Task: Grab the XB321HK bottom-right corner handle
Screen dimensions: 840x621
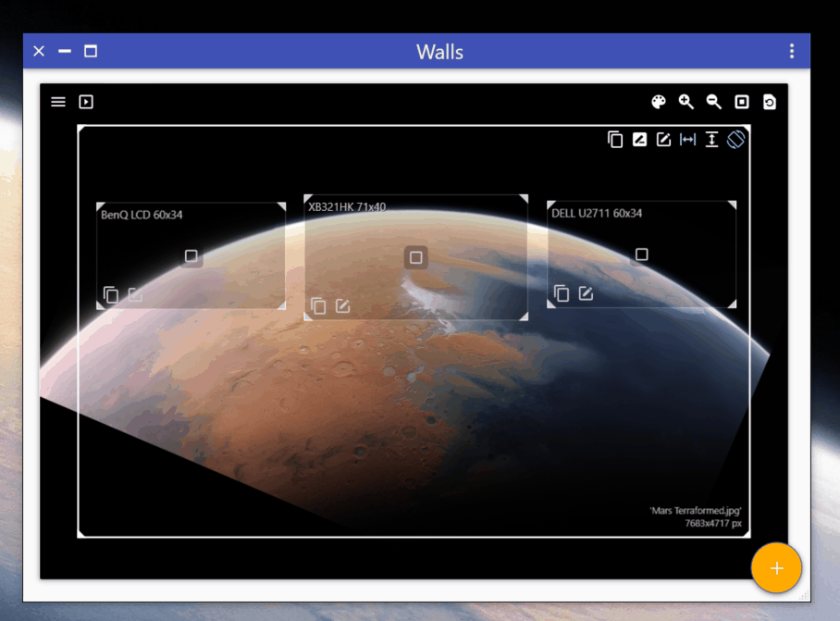Action: (524, 317)
